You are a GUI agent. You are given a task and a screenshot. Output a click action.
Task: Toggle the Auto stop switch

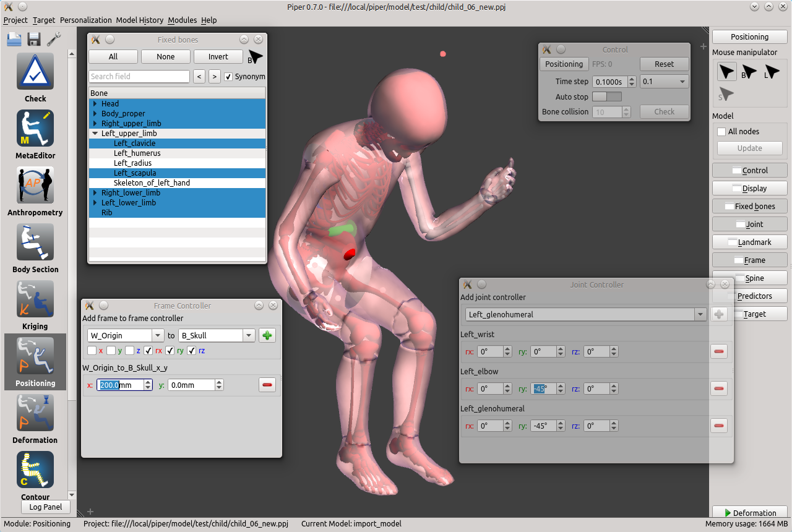607,97
